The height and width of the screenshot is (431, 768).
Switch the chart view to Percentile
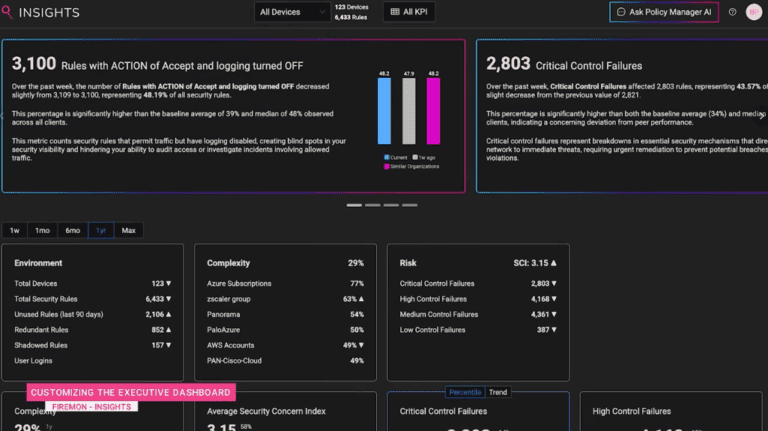pyautogui.click(x=465, y=392)
